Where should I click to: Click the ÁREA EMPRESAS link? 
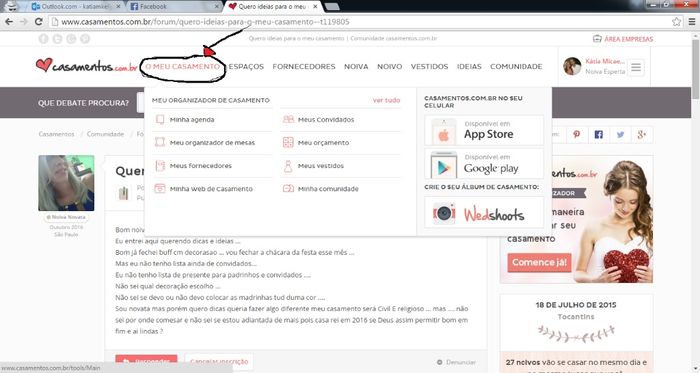(x=629, y=39)
